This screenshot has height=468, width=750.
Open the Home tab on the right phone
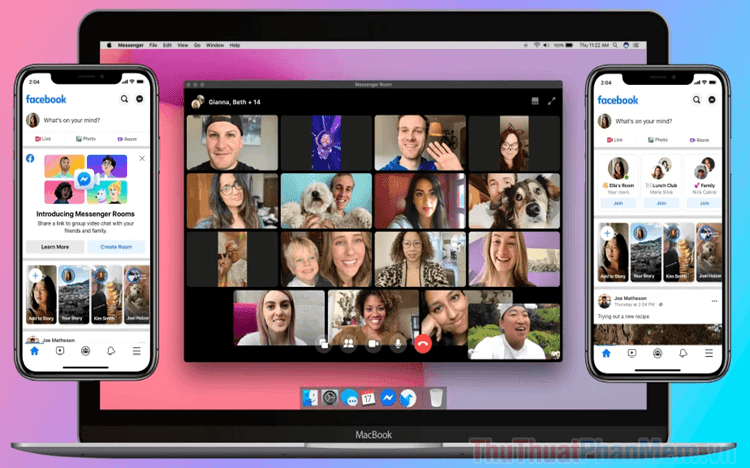coord(606,353)
